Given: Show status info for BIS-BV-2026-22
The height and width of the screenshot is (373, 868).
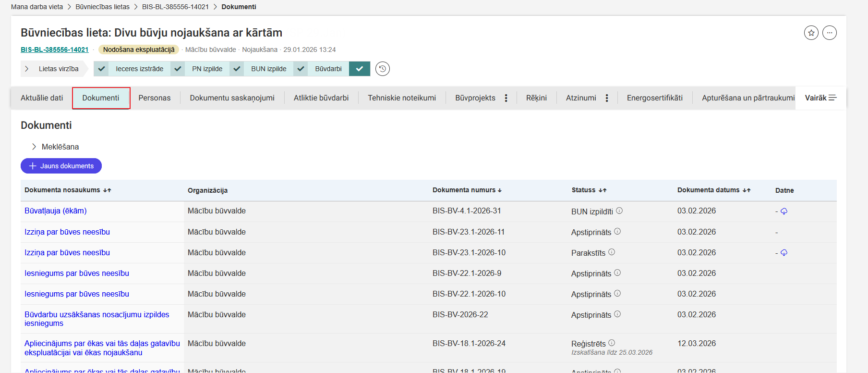Looking at the screenshot, I should pos(617,314).
